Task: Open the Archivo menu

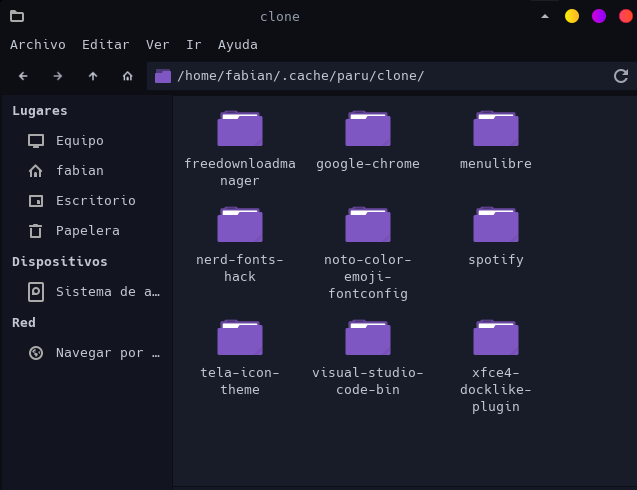Action: pos(38,45)
